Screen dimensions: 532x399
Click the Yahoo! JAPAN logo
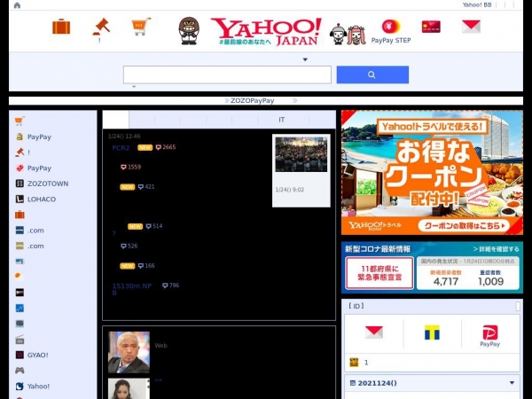click(x=266, y=32)
